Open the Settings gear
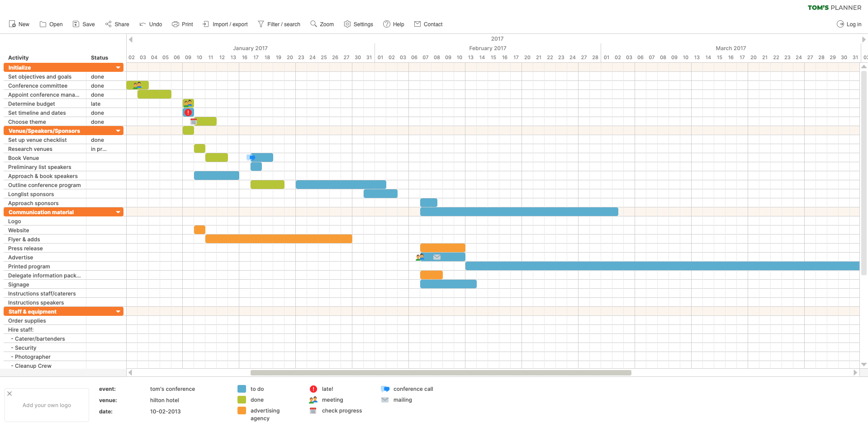 347,24
